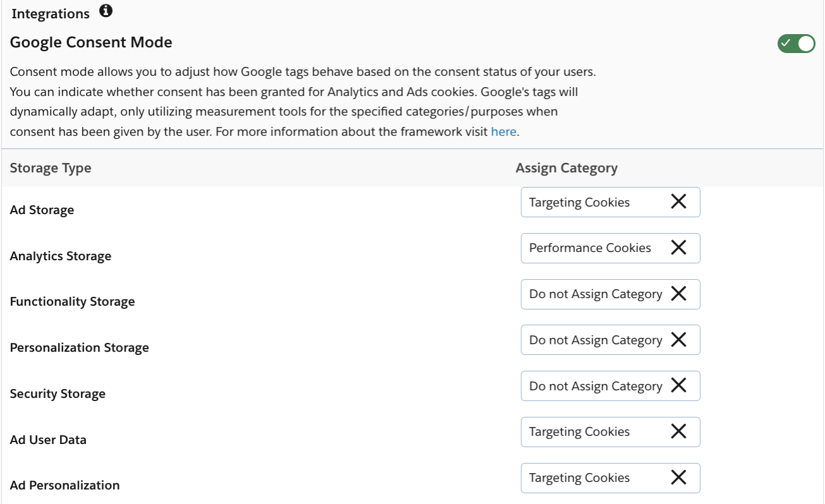825x504 pixels.
Task: Remove Targeting Cookies from Ad User Data
Action: (x=678, y=431)
